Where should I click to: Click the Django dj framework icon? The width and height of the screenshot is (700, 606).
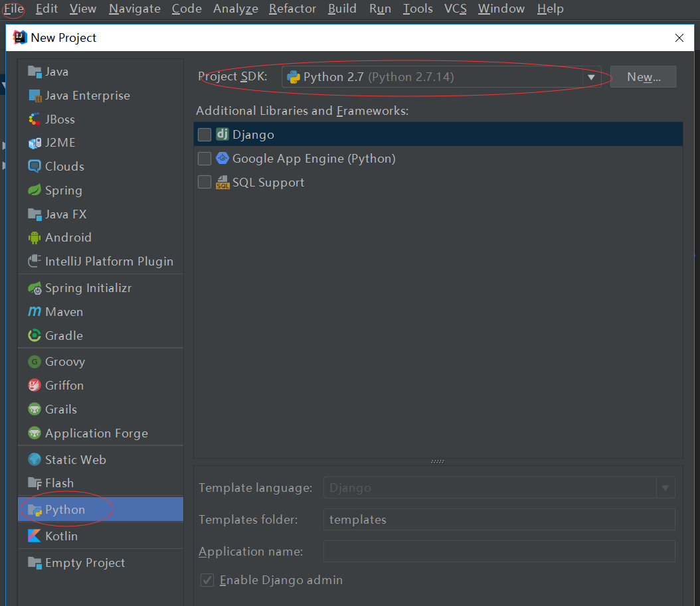[222, 134]
